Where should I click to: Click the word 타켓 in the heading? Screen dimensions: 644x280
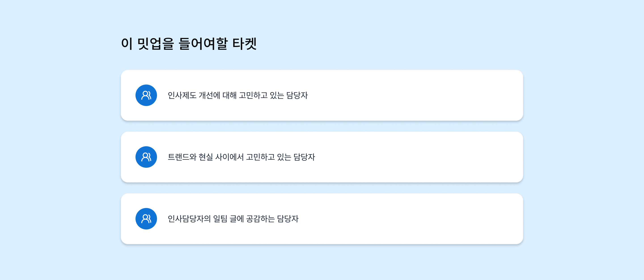pos(244,44)
